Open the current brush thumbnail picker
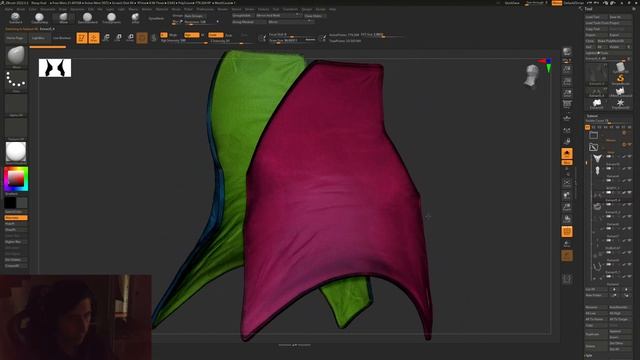The height and width of the screenshot is (360, 640). [16, 56]
